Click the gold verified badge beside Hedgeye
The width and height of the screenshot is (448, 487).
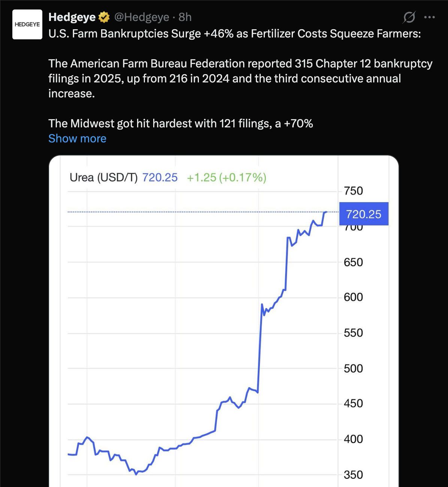(x=104, y=17)
